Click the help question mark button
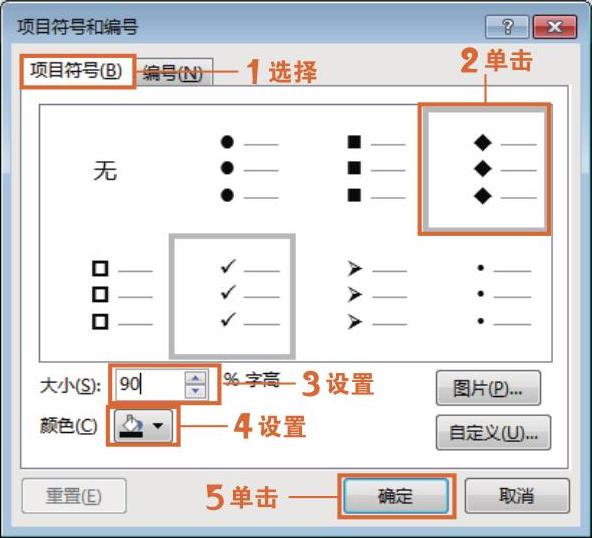The height and width of the screenshot is (538, 592). [507, 27]
